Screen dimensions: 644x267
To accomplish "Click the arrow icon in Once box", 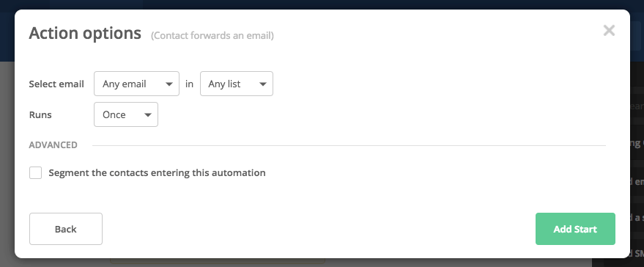I will click(x=148, y=114).
